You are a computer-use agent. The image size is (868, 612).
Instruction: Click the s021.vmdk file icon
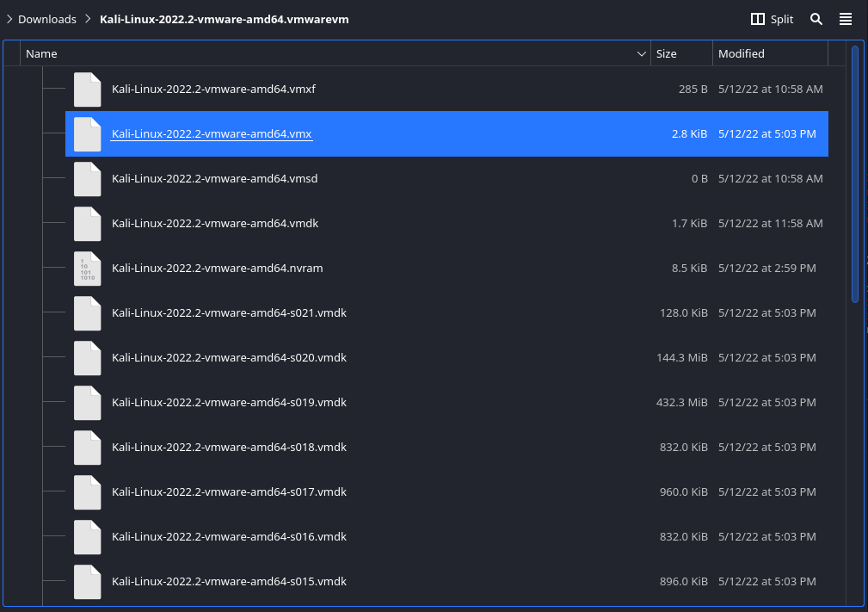tap(87, 313)
